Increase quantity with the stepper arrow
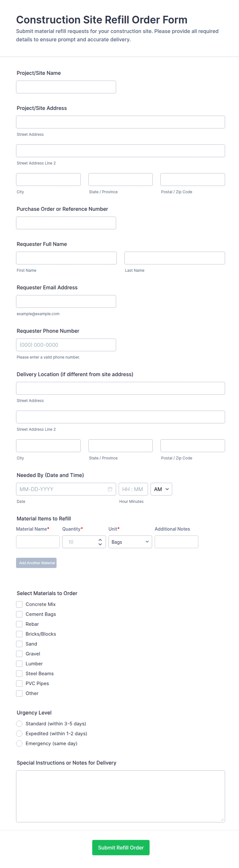 tap(100, 540)
